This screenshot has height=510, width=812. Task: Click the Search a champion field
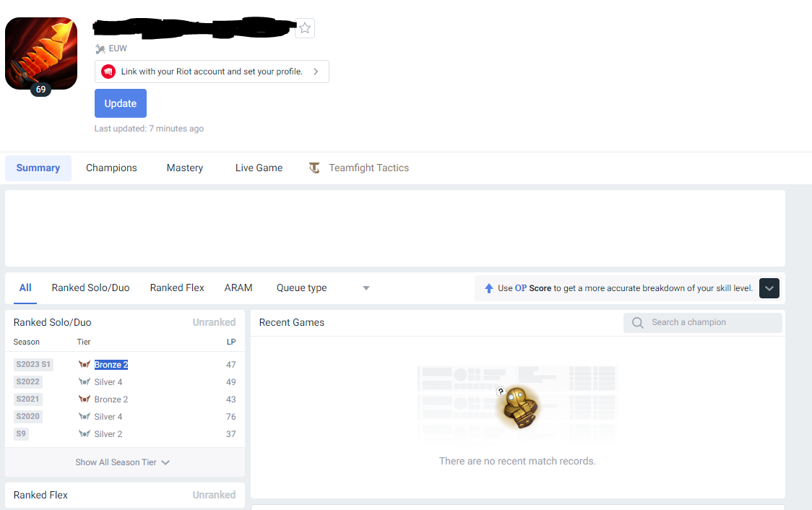tap(703, 323)
